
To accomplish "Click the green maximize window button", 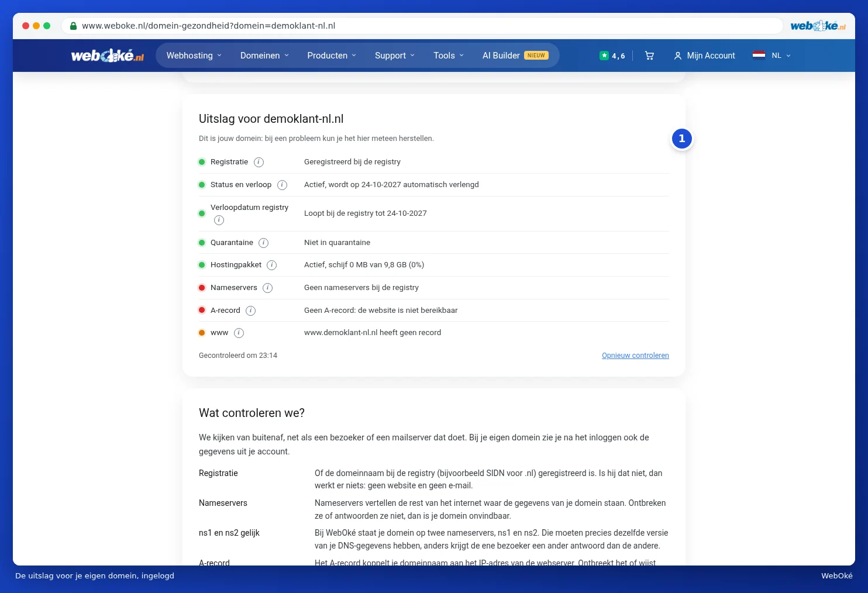I will (x=47, y=26).
